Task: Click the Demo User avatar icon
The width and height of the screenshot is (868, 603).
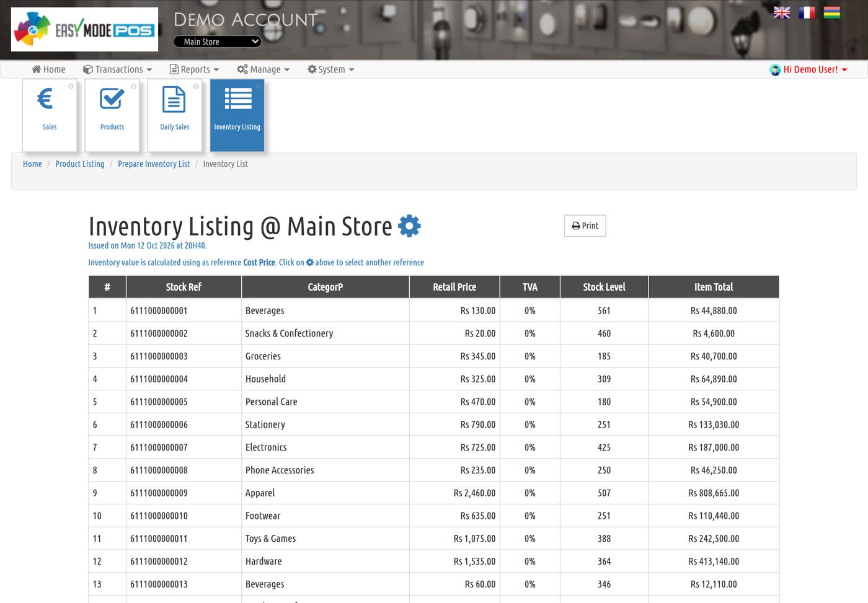Action: coord(775,70)
